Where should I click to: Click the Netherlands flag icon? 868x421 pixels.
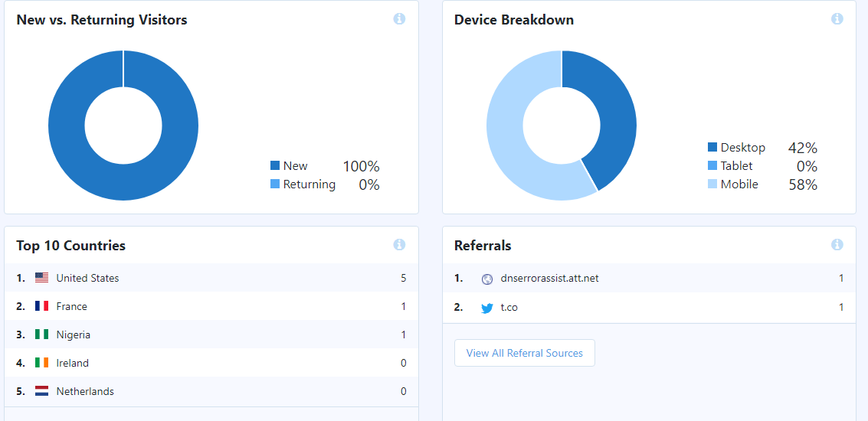click(41, 391)
